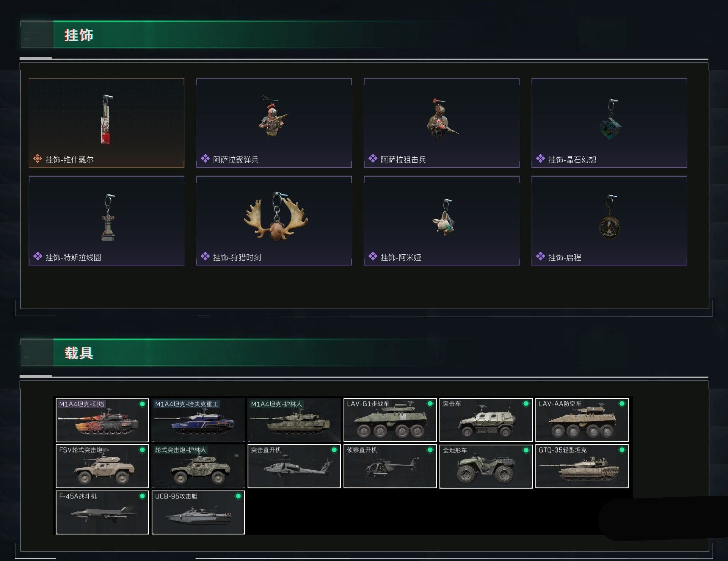Toggle green indicator on 突击车 tile

point(526,404)
